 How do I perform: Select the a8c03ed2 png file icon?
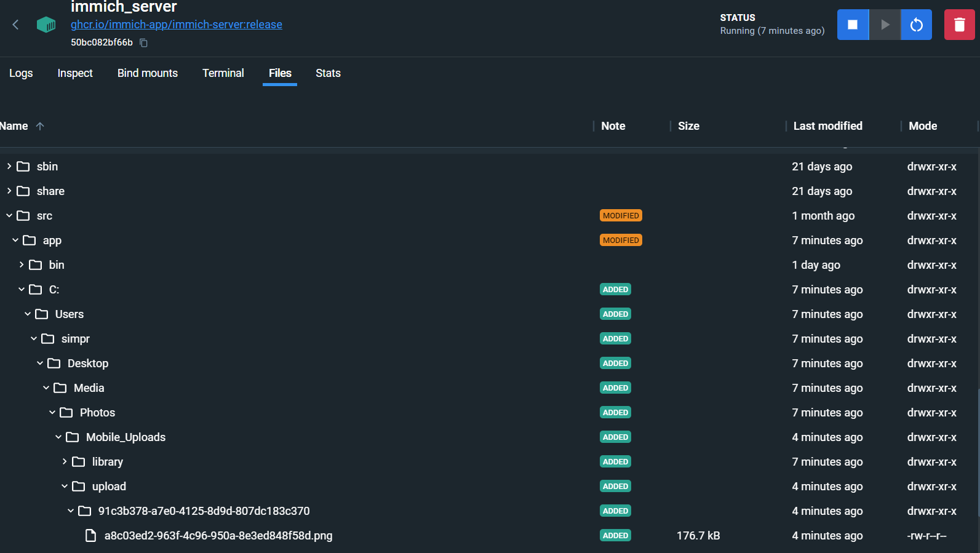[90, 536]
